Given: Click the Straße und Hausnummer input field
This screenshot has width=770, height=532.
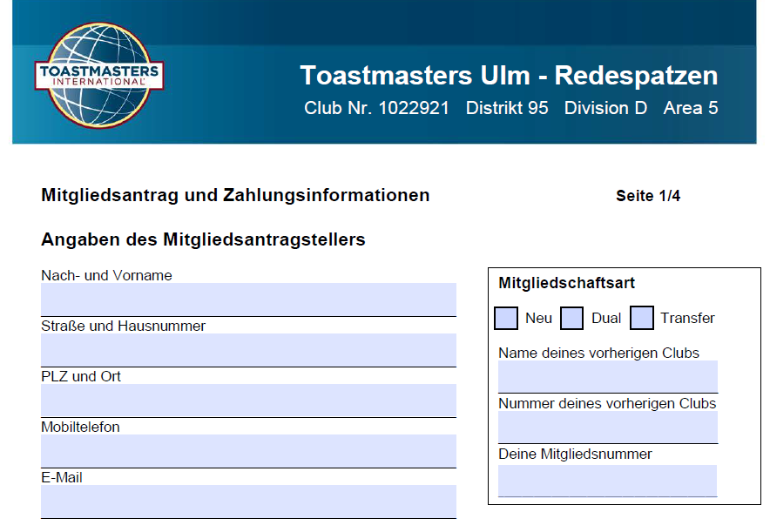Looking at the screenshot, I should 248,350.
